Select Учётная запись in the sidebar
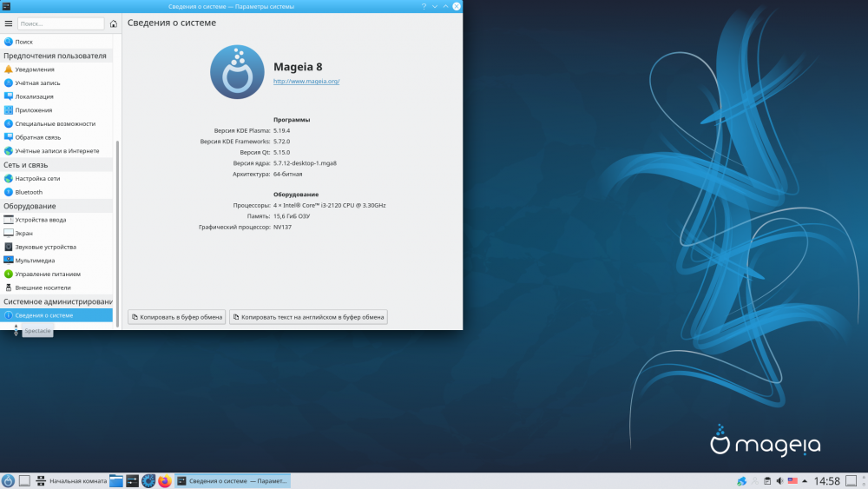The height and width of the screenshot is (489, 868). [56, 83]
